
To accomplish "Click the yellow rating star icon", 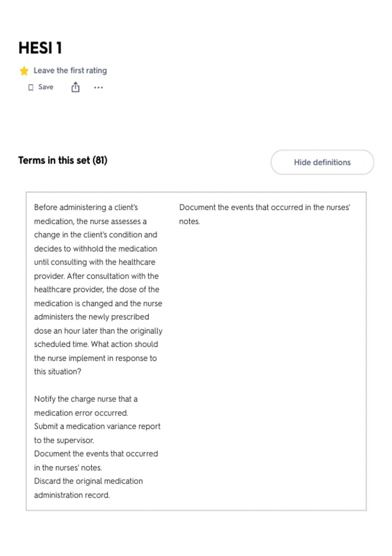I will pyautogui.click(x=24, y=71).
